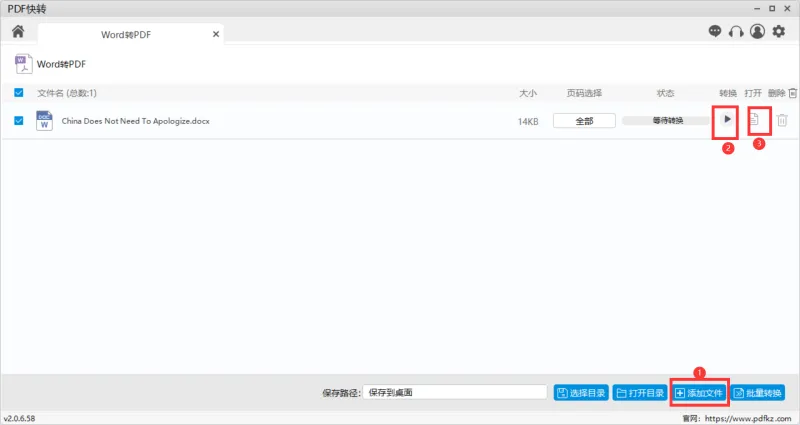Open converted file document icon
The image size is (800, 425).
[x=754, y=119]
